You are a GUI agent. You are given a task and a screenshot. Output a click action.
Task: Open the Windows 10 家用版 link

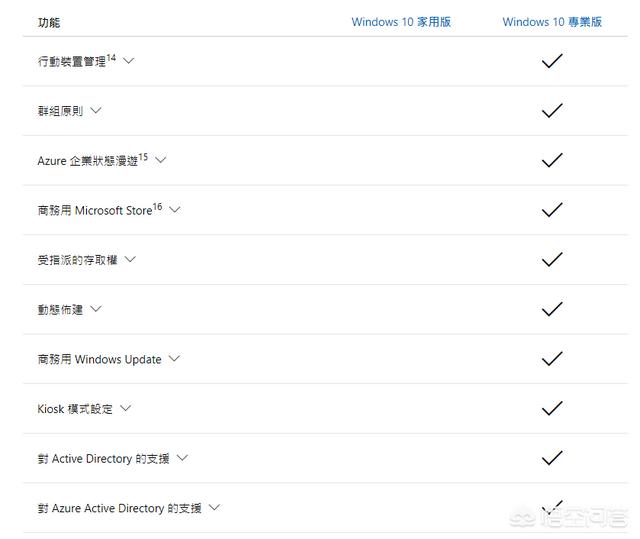coord(401,22)
